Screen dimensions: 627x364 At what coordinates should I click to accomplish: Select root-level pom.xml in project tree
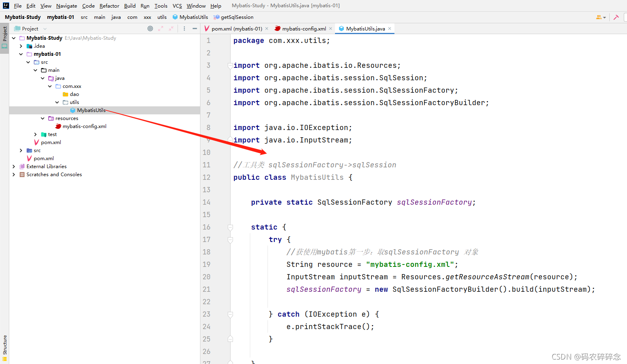click(x=40, y=159)
